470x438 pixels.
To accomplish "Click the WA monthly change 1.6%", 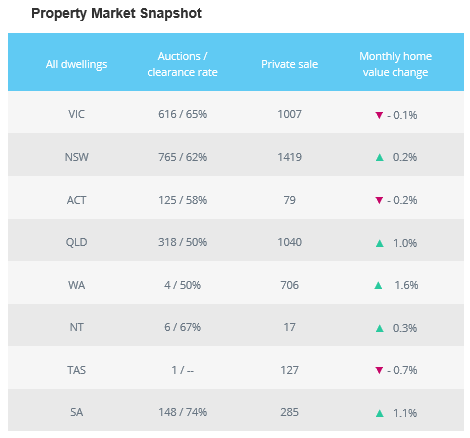I will point(406,285).
